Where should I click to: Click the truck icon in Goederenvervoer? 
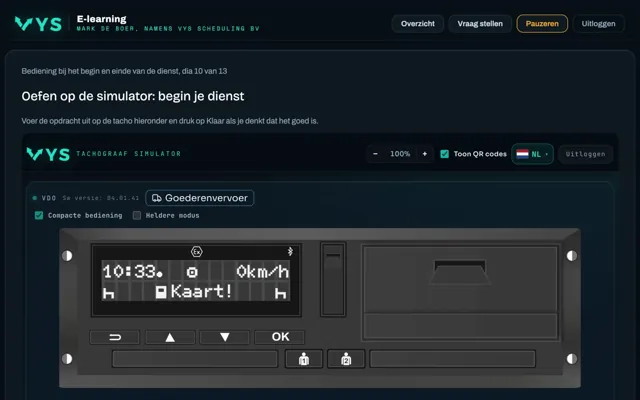click(157, 198)
